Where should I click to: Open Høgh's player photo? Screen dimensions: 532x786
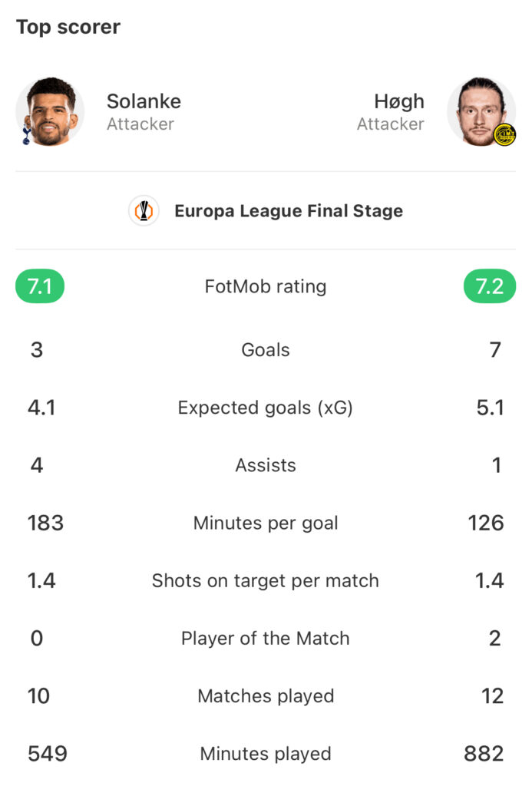[481, 111]
